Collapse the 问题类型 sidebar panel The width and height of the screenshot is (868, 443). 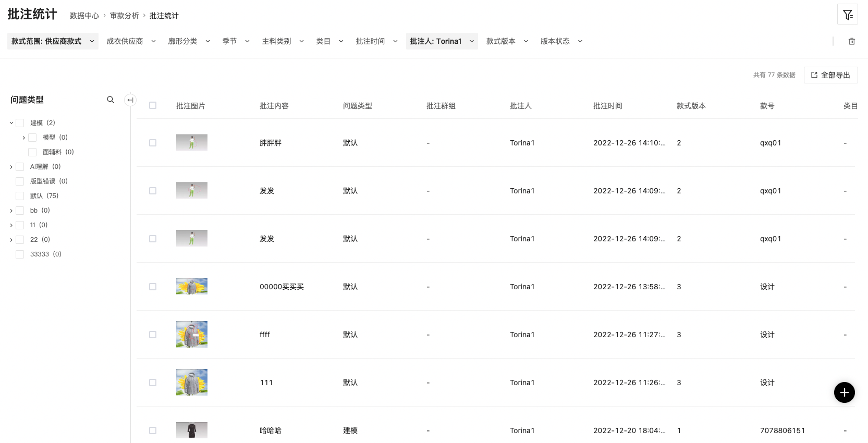tap(130, 100)
